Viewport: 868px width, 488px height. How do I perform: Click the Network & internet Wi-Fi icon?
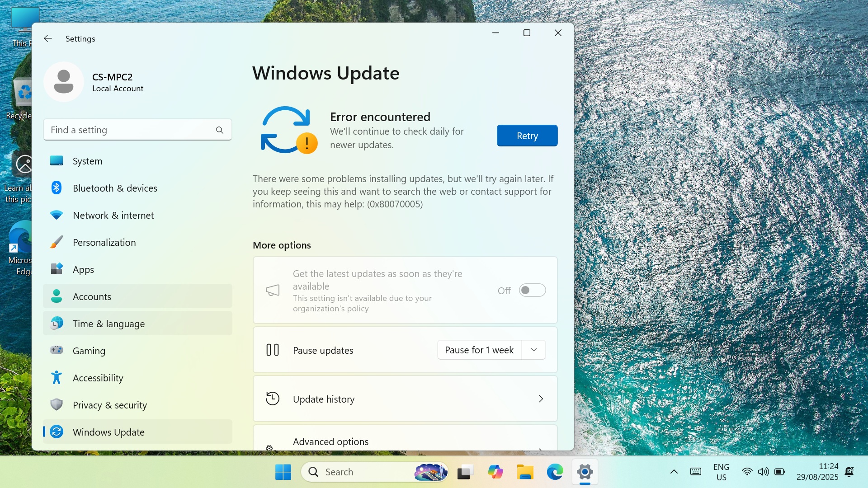57,215
